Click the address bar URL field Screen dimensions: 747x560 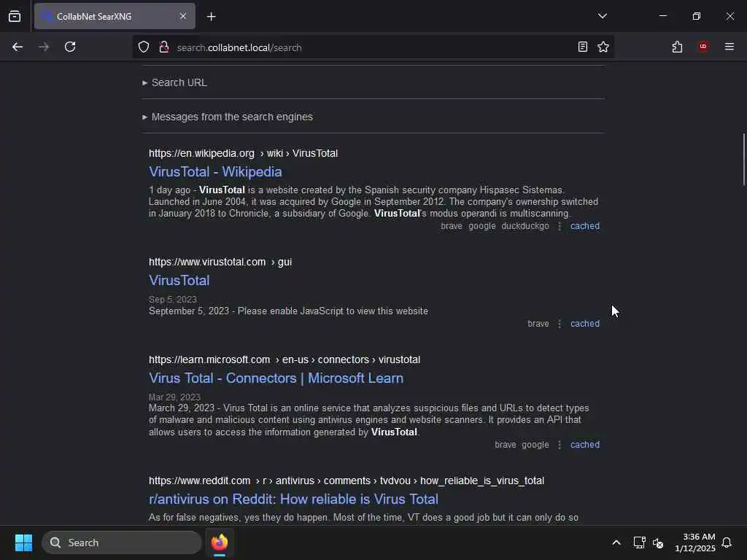click(x=371, y=47)
